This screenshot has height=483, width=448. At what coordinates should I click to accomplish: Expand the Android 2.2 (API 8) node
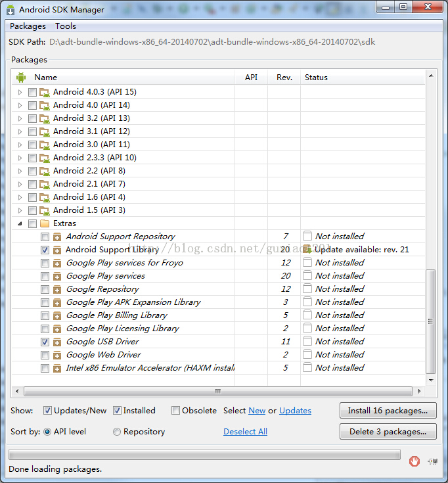point(20,171)
